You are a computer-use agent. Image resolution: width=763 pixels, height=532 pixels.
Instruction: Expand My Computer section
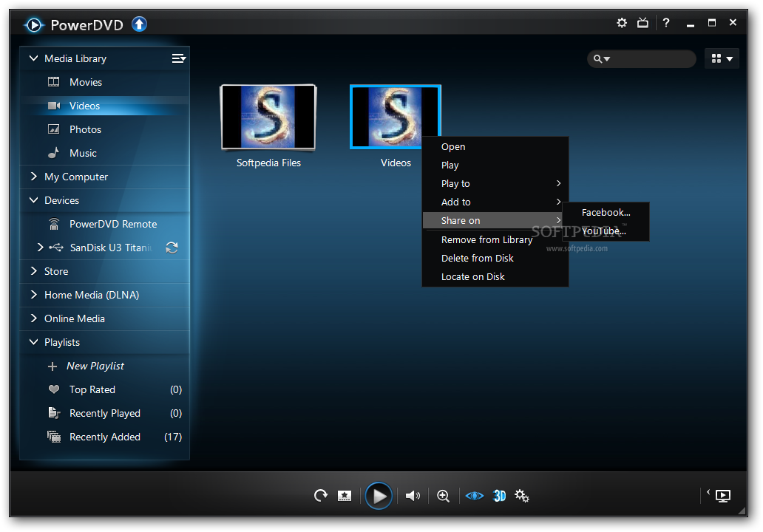[33, 177]
